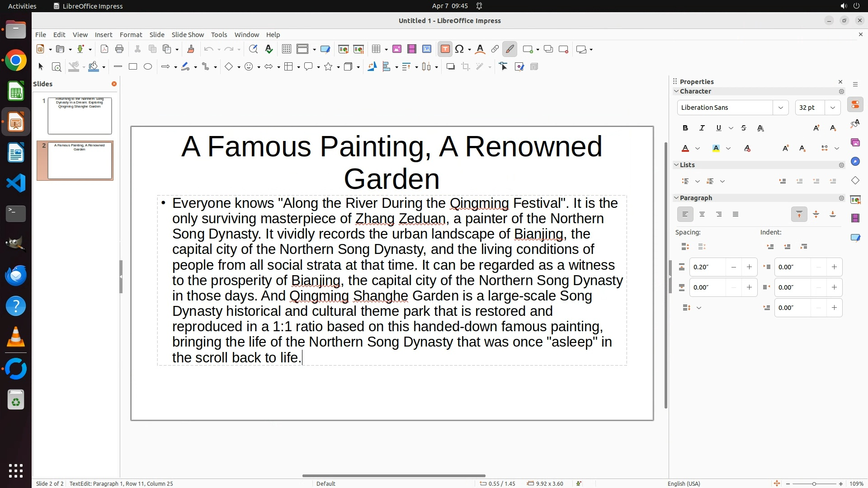This screenshot has width=868, height=488.
Task: Click the font color red swatch button
Action: click(685, 149)
